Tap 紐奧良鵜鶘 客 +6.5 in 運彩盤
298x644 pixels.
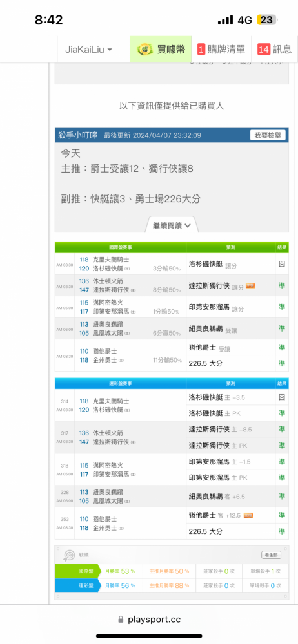point(217,497)
